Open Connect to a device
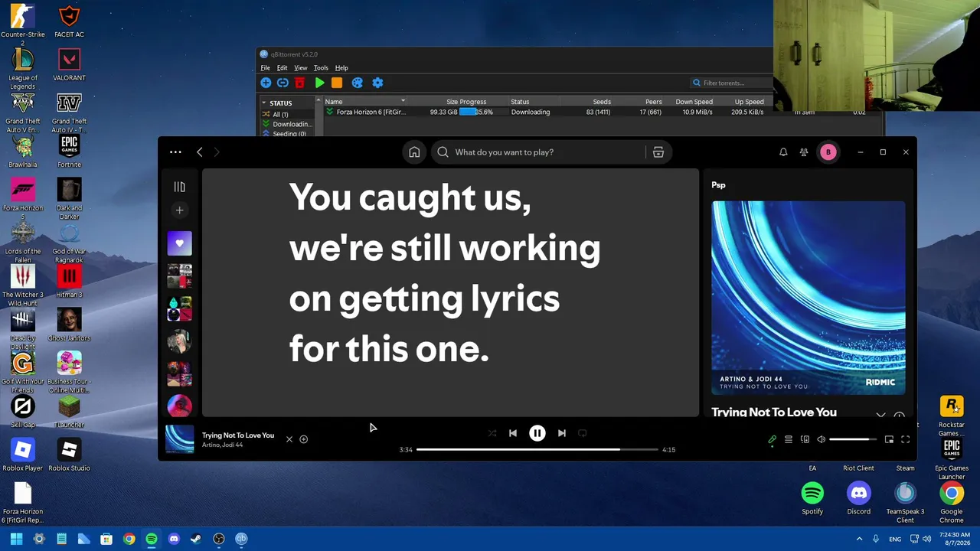Screen dimensions: 980x551 [805, 439]
